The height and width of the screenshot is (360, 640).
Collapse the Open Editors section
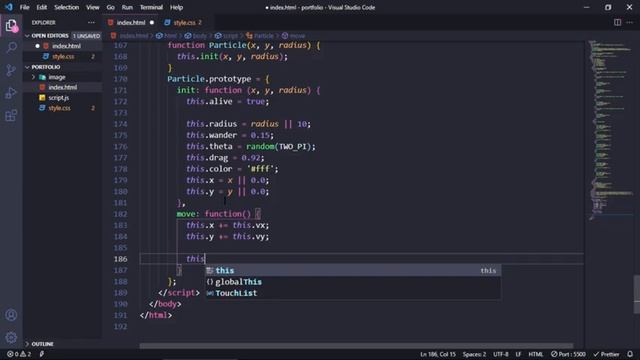pos(50,36)
